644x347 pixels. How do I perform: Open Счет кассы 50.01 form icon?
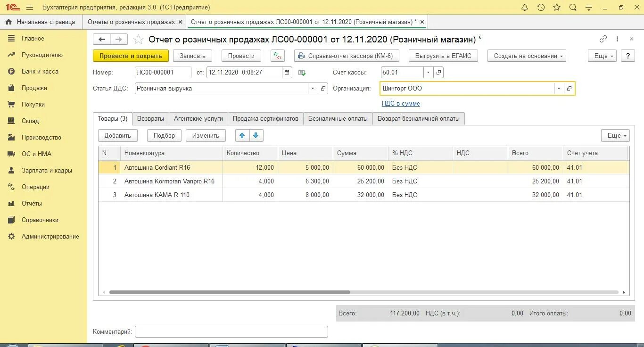[438, 73]
